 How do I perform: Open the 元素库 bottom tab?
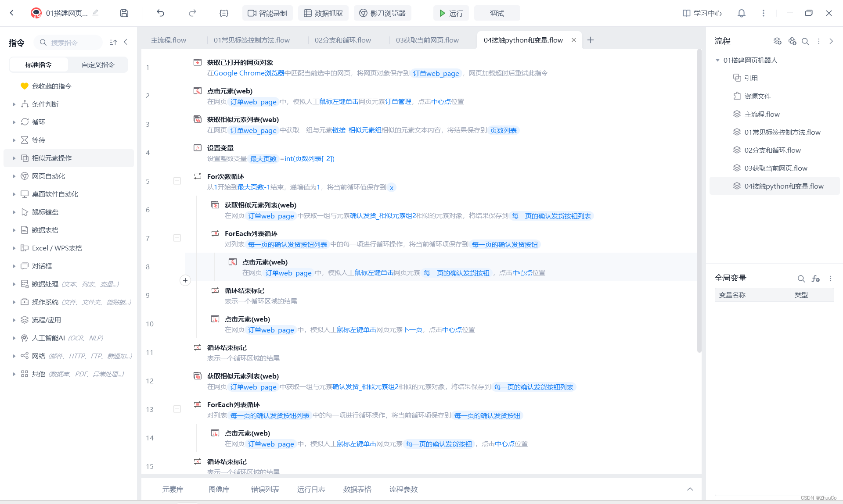tap(173, 489)
